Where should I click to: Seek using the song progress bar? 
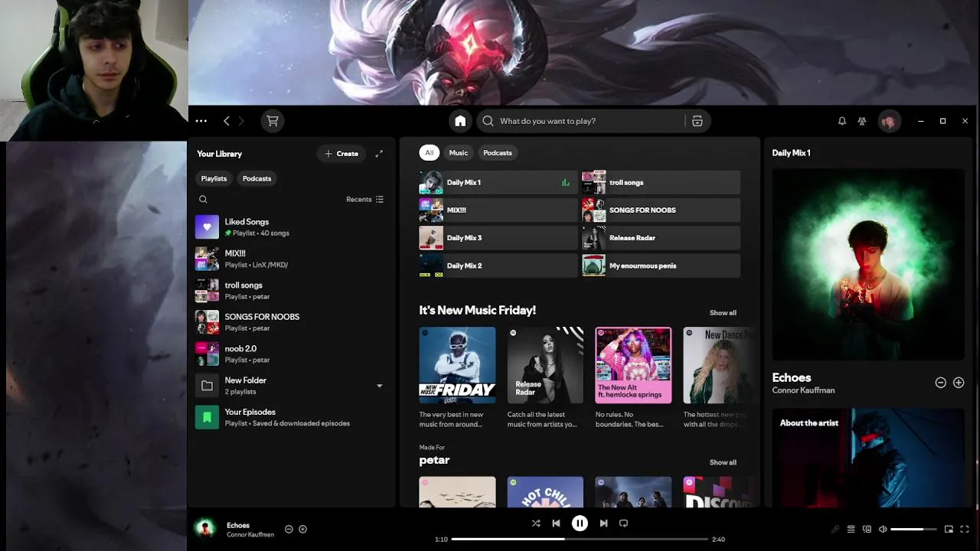[x=580, y=539]
